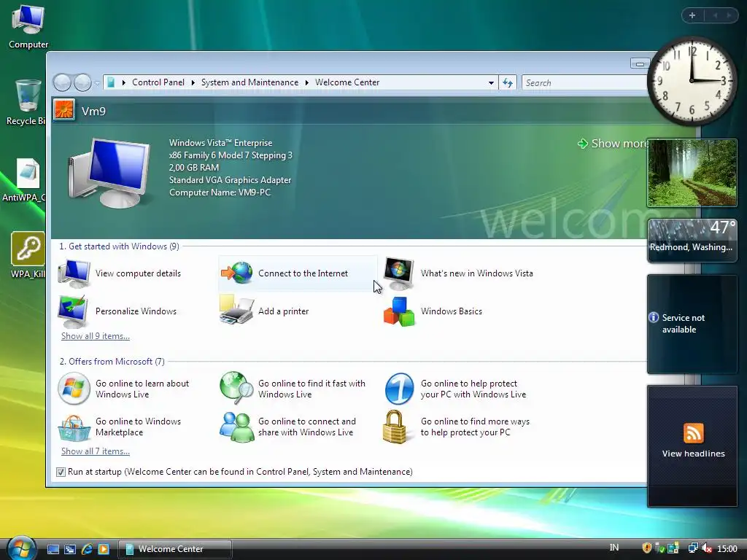
Task: Click the analog clock gadget
Action: click(x=692, y=81)
